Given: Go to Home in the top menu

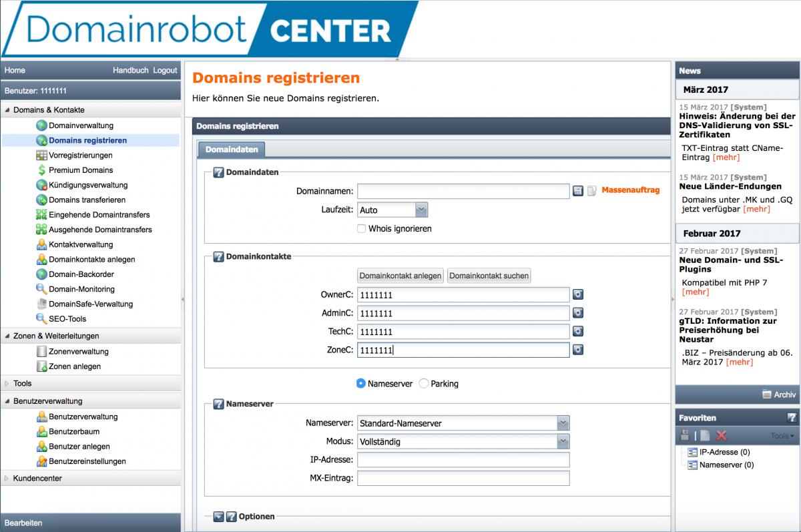Looking at the screenshot, I should (15, 70).
